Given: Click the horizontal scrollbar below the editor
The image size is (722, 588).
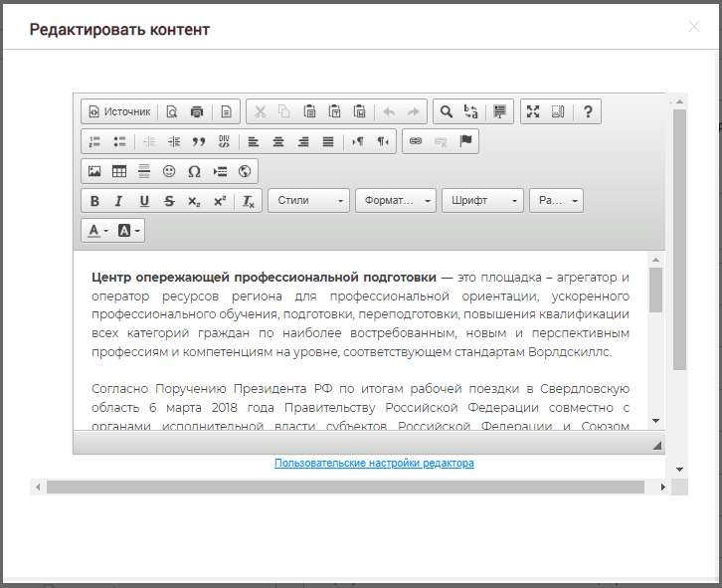Looking at the screenshot, I should click(x=345, y=488).
